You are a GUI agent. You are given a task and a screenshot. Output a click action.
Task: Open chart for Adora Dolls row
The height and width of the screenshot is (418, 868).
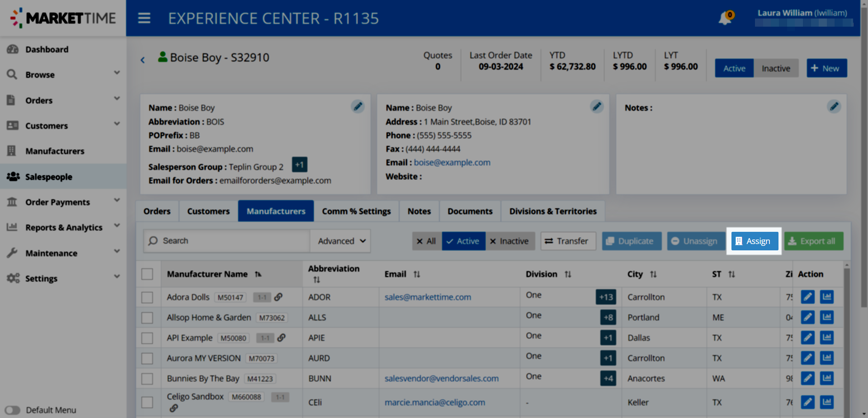827,297
